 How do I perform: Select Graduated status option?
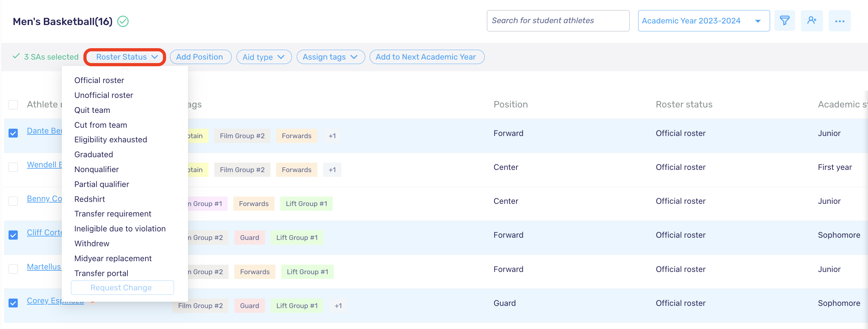tap(94, 154)
